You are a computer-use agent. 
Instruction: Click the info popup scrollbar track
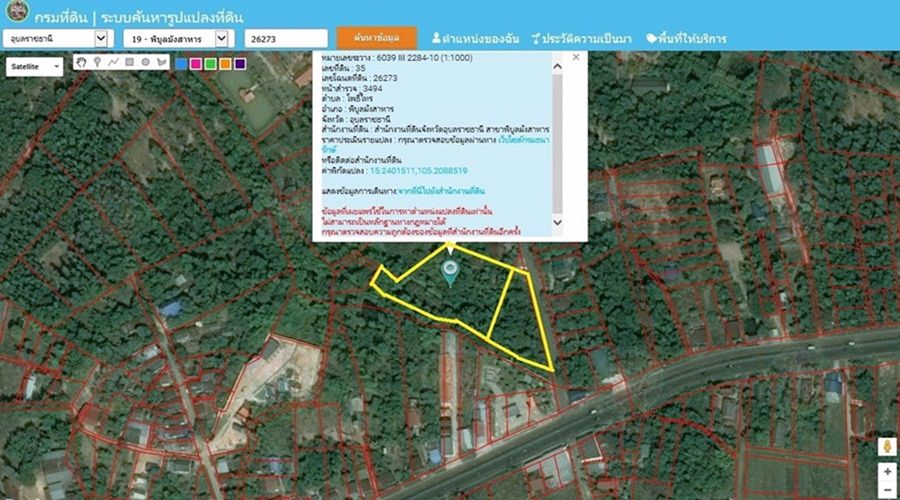click(557, 144)
